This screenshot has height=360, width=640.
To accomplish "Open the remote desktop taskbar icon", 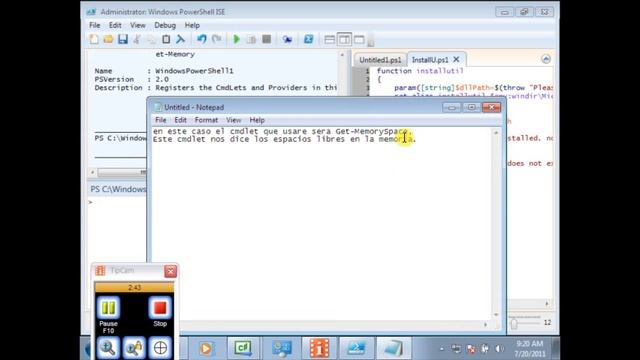I will click(x=281, y=349).
